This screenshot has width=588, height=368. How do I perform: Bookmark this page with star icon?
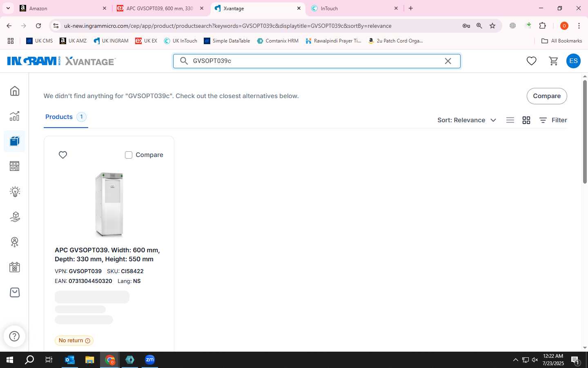point(492,26)
